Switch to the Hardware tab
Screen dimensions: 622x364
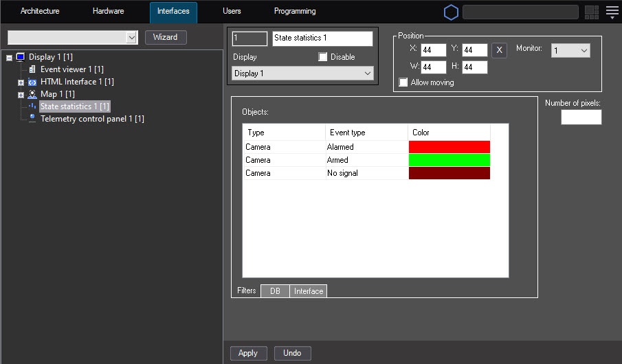[108, 12]
